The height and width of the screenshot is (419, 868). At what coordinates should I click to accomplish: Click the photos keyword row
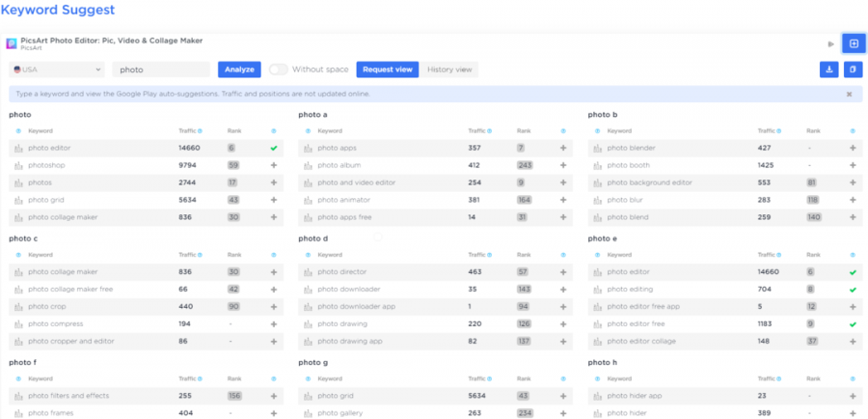point(147,182)
